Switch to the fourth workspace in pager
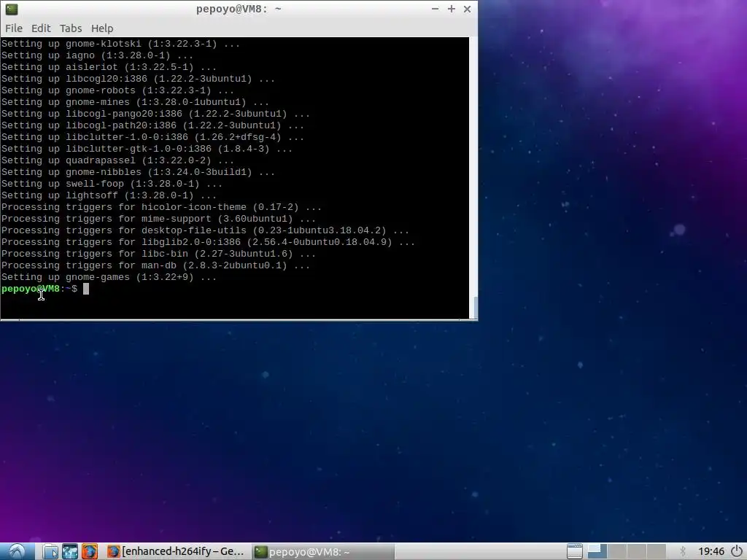 pos(656,551)
